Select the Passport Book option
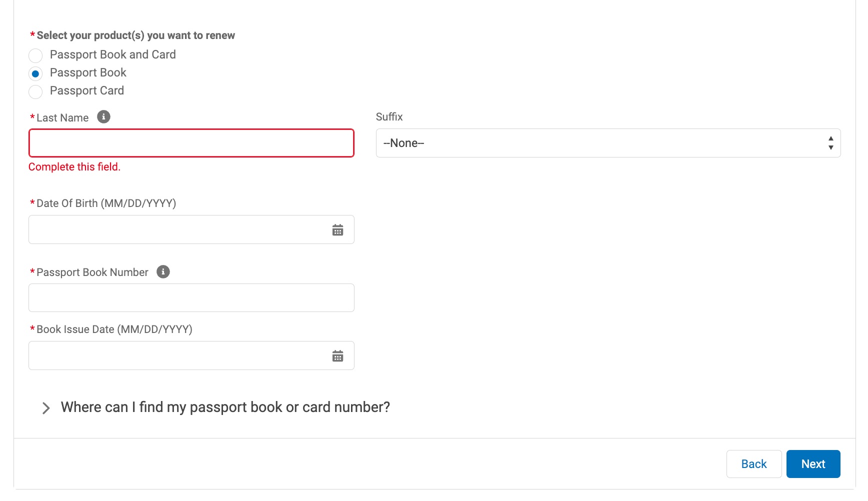 (x=35, y=73)
